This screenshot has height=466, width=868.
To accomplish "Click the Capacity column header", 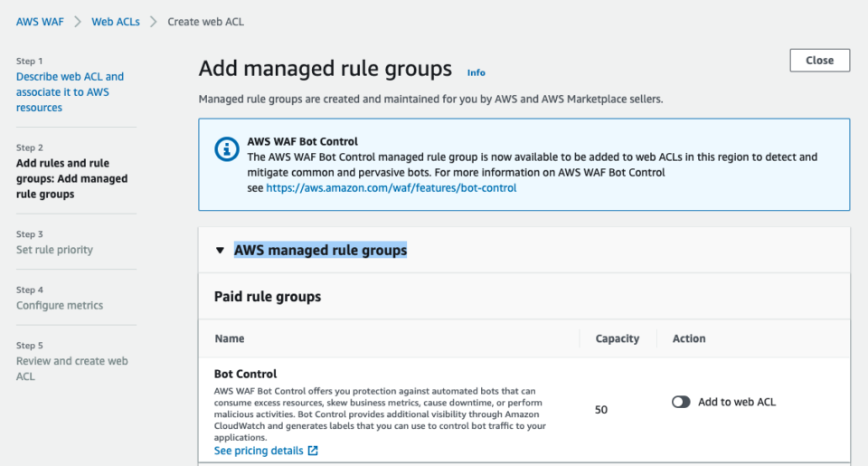I will 618,338.
